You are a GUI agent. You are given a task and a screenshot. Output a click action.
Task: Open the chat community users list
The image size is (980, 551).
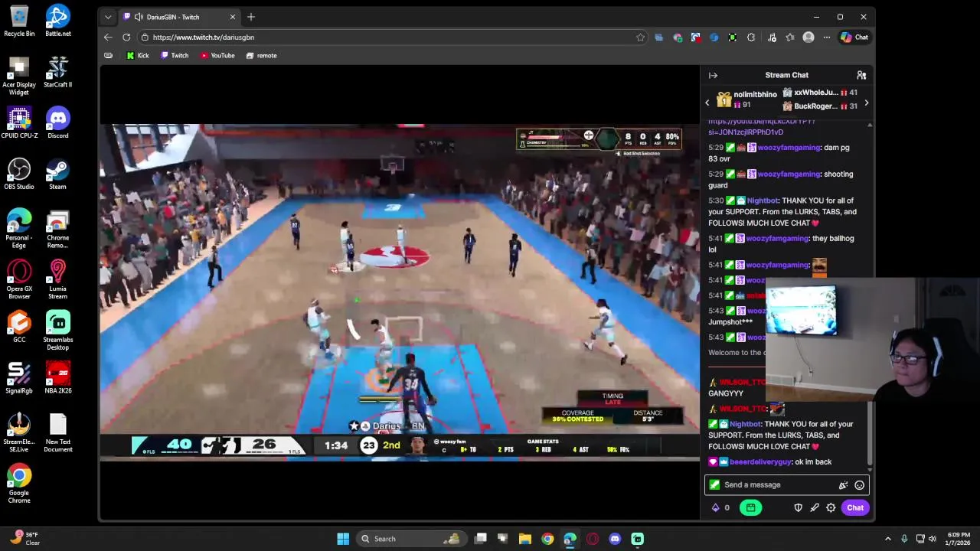point(861,75)
